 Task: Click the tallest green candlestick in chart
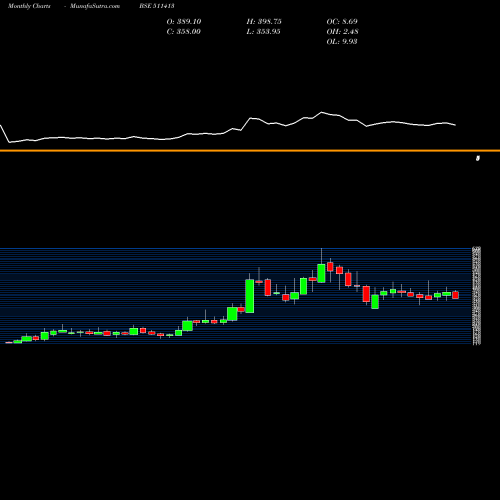click(x=250, y=296)
